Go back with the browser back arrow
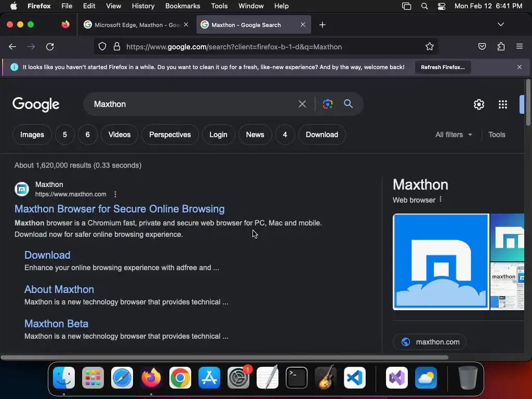The width and height of the screenshot is (532, 399). (12, 46)
